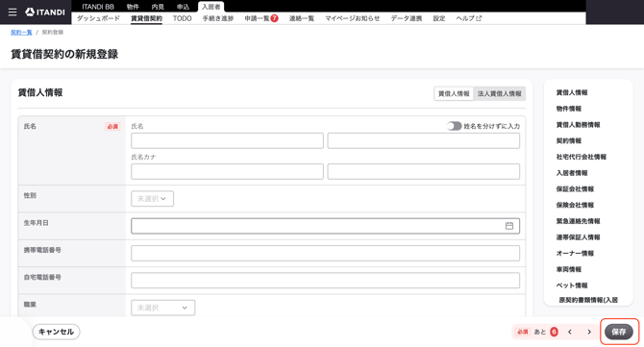Open 手続き進捗 menu item

[x=218, y=18]
